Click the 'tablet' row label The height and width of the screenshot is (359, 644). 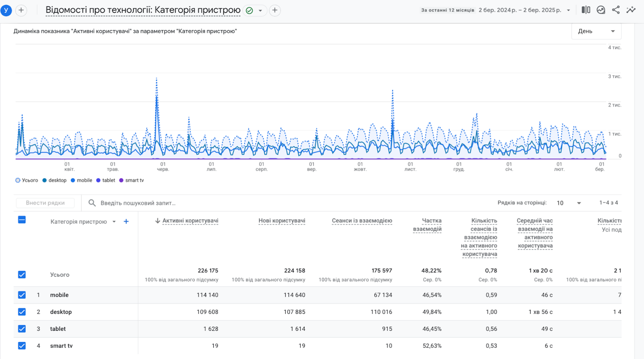pyautogui.click(x=58, y=329)
